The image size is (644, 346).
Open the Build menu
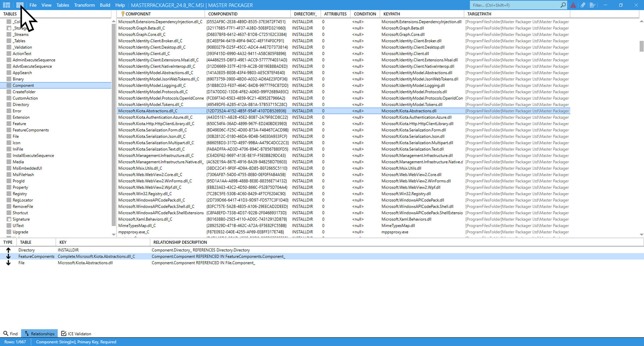[x=105, y=5]
